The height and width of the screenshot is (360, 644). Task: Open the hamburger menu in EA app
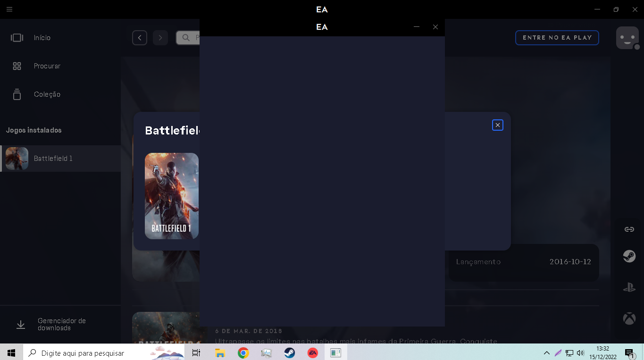[9, 9]
